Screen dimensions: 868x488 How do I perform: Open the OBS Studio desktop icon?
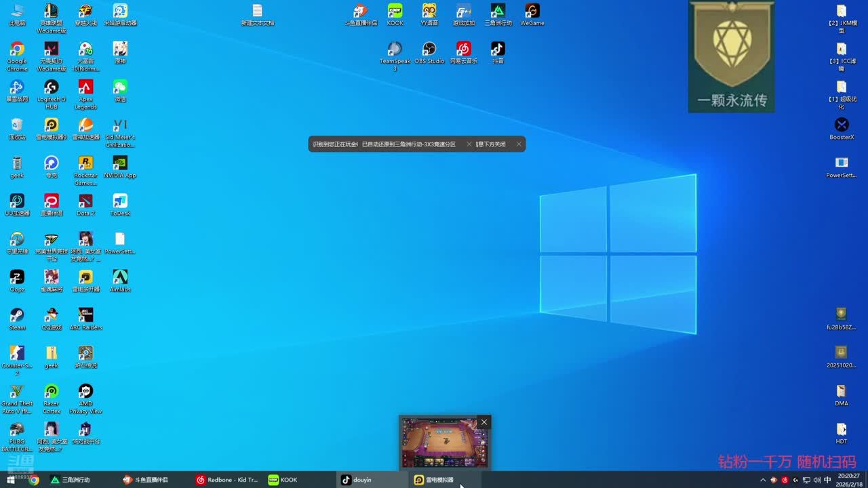click(429, 49)
